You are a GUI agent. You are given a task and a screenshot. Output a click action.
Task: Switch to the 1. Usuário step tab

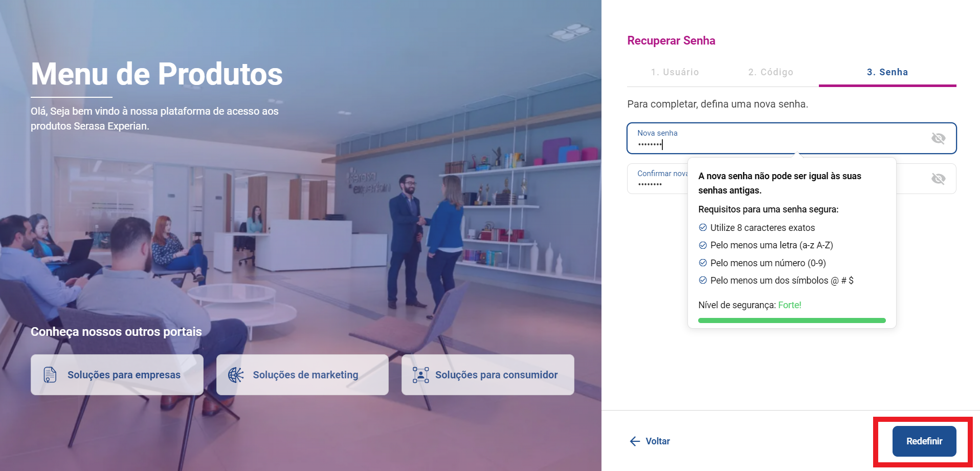tap(675, 72)
